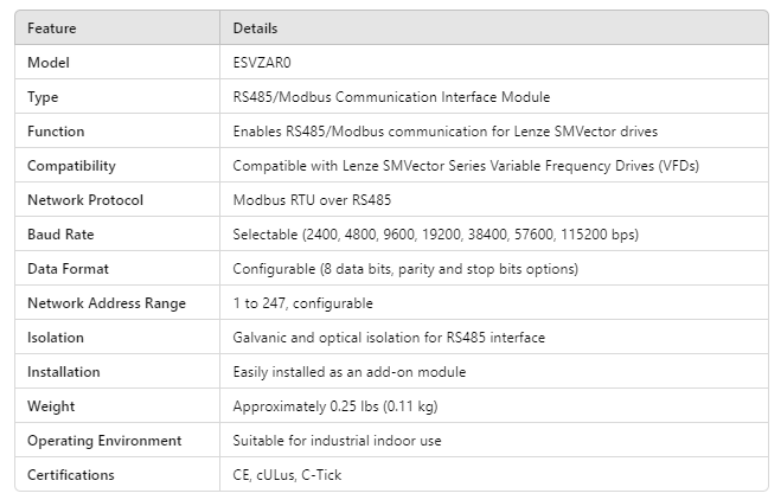Select the 1 to 247, configurable cell
Screen dimensions: 781x500
[302, 303]
